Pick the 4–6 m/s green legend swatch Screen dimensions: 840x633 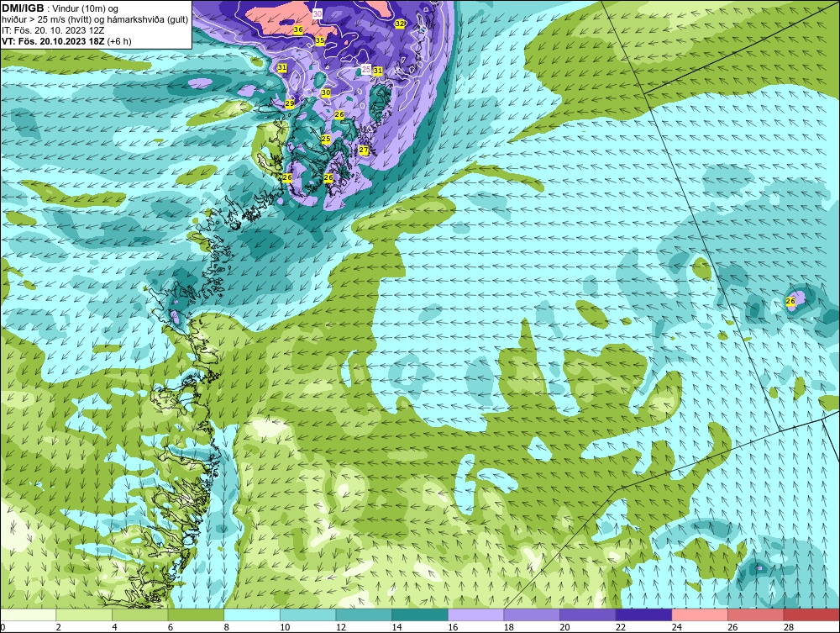point(139,615)
